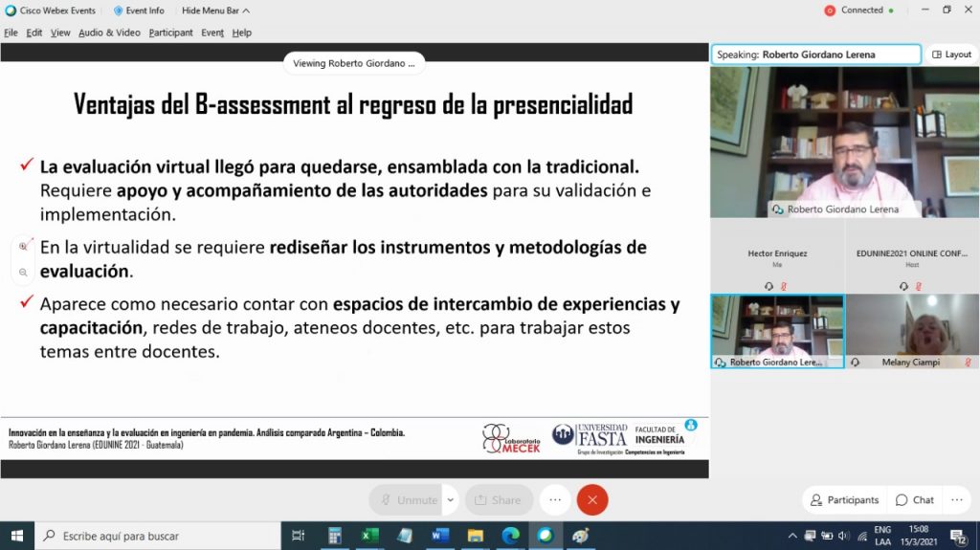The width and height of the screenshot is (980, 550).
Task: Toggle the Participants panel
Action: [x=844, y=499]
